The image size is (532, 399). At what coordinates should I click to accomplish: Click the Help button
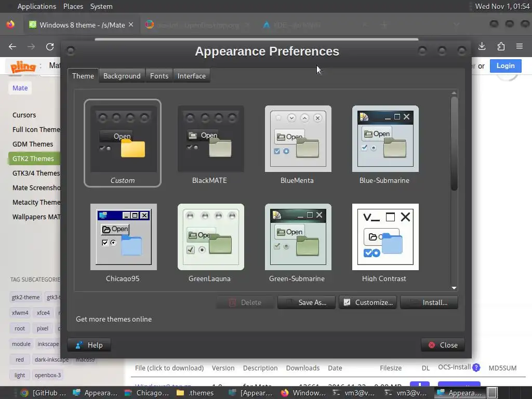point(89,345)
